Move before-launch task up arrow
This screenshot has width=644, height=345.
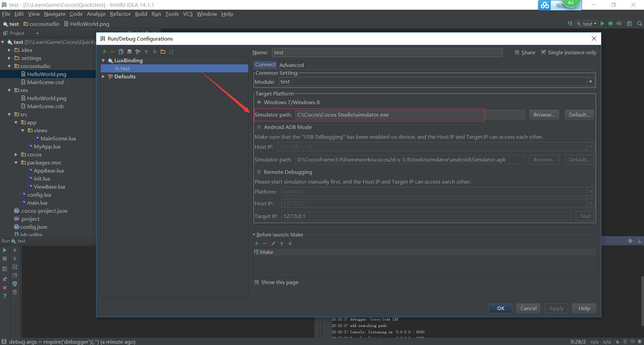pyautogui.click(x=282, y=244)
